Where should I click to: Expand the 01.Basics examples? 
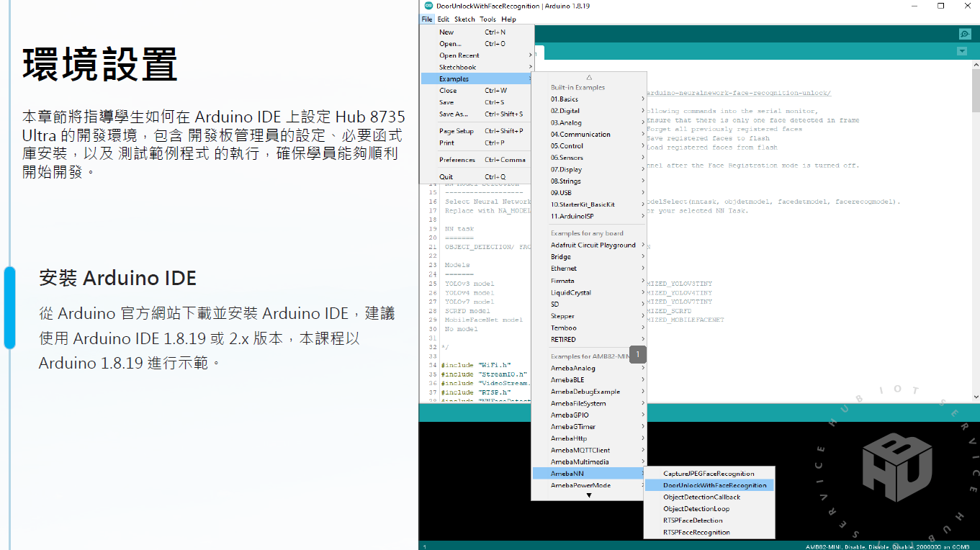pyautogui.click(x=589, y=99)
